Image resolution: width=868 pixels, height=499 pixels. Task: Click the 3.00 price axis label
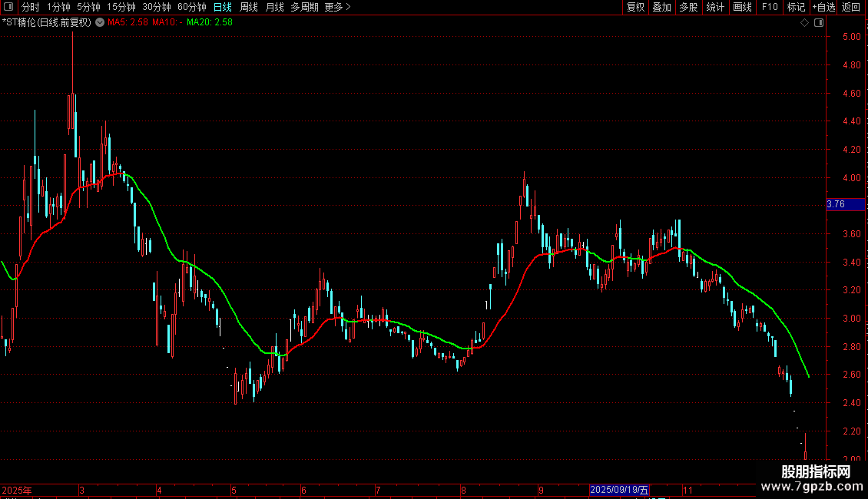pos(851,318)
